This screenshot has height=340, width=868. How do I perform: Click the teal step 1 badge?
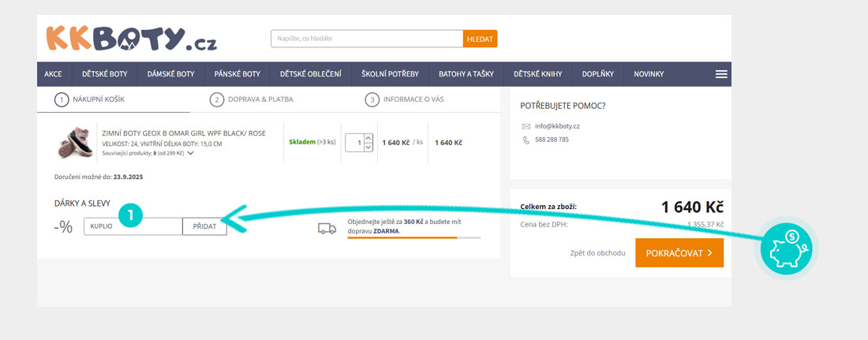pyautogui.click(x=130, y=214)
